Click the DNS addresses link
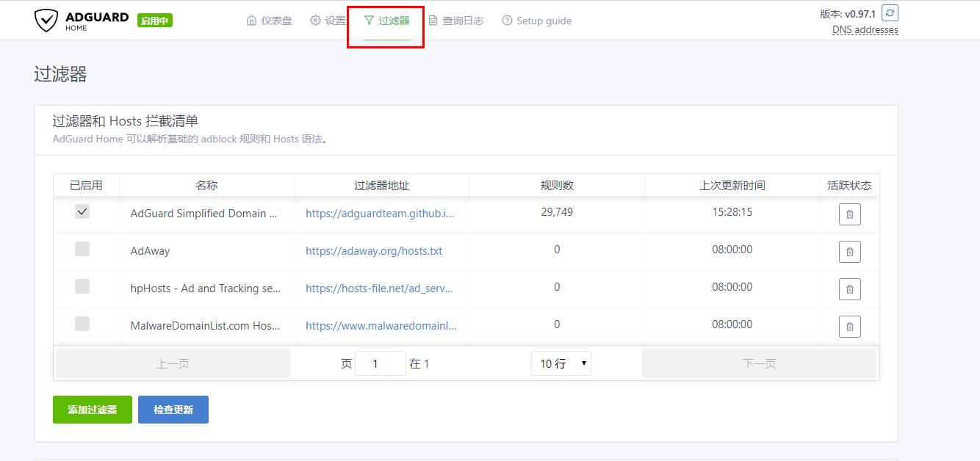The width and height of the screenshot is (980, 461). tap(865, 30)
